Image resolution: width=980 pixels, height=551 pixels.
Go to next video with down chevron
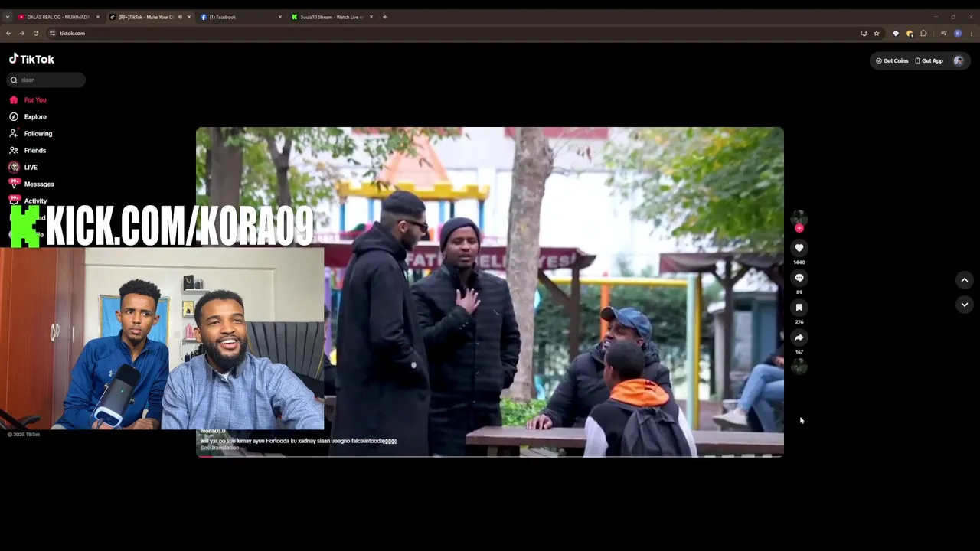(965, 305)
